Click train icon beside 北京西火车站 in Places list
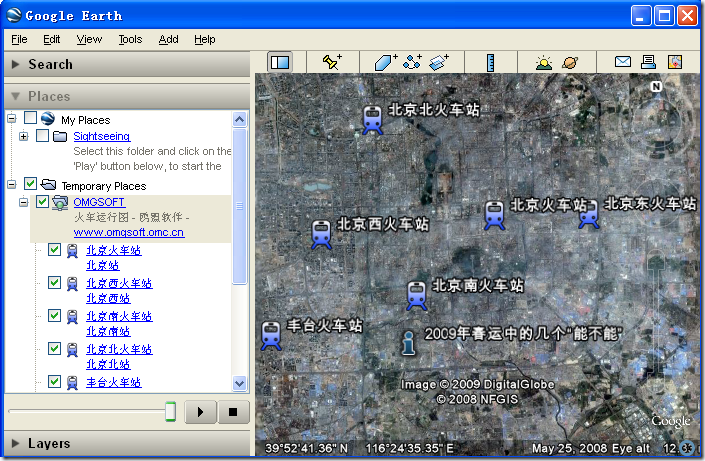Screen dimensions: 705x461 tap(72, 283)
